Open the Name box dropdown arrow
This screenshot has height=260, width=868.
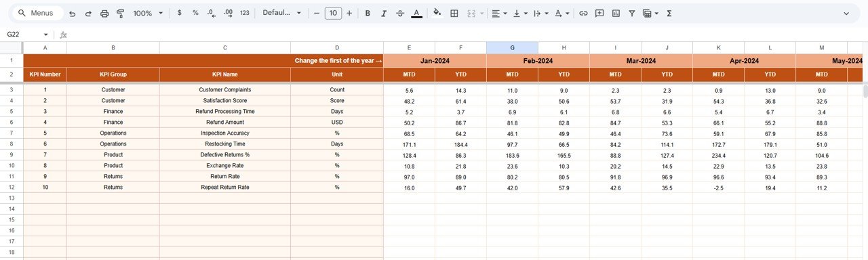click(46, 35)
